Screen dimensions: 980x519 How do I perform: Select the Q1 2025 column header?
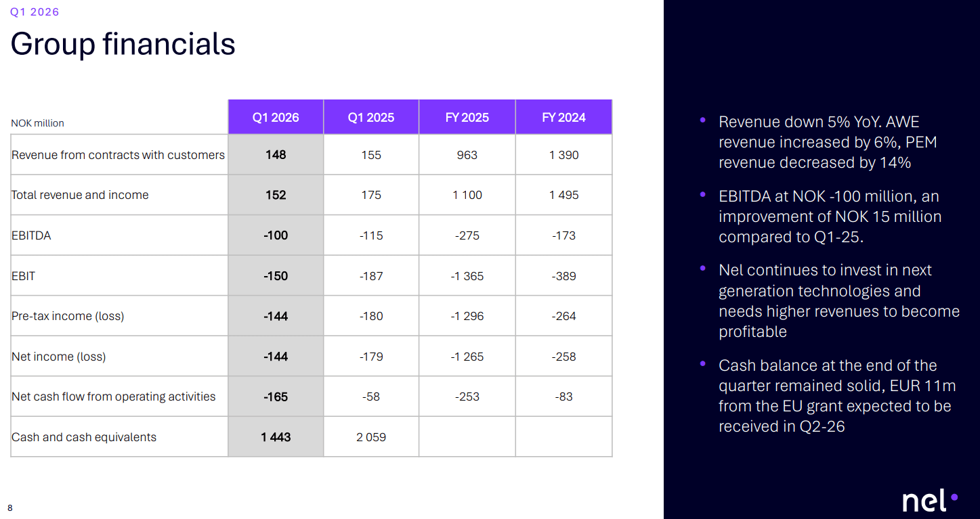tap(371, 117)
